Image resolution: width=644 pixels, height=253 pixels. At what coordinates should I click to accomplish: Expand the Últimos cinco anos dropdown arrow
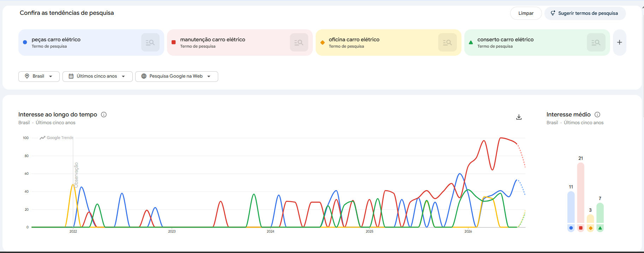click(123, 77)
